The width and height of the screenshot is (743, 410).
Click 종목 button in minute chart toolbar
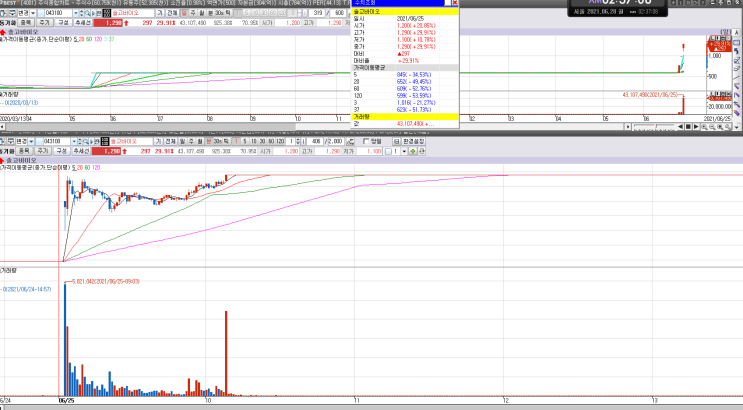(24, 151)
